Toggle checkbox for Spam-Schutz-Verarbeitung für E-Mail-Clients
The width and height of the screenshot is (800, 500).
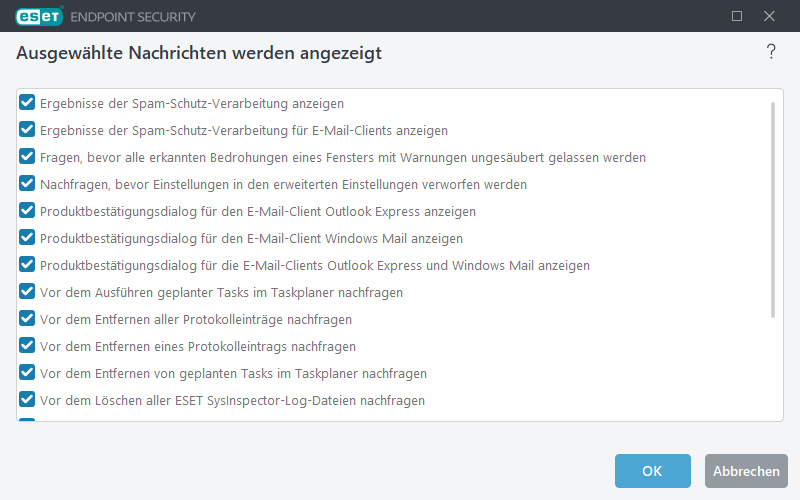tap(27, 130)
